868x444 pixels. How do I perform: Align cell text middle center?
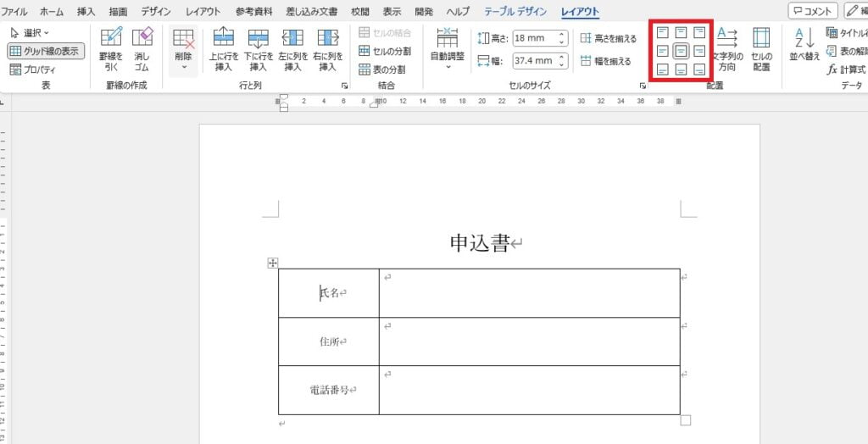coord(682,52)
